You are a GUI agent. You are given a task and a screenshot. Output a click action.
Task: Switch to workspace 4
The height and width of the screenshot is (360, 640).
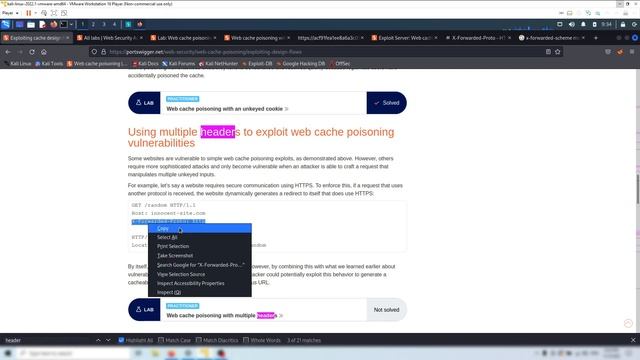pyautogui.click(x=114, y=24)
